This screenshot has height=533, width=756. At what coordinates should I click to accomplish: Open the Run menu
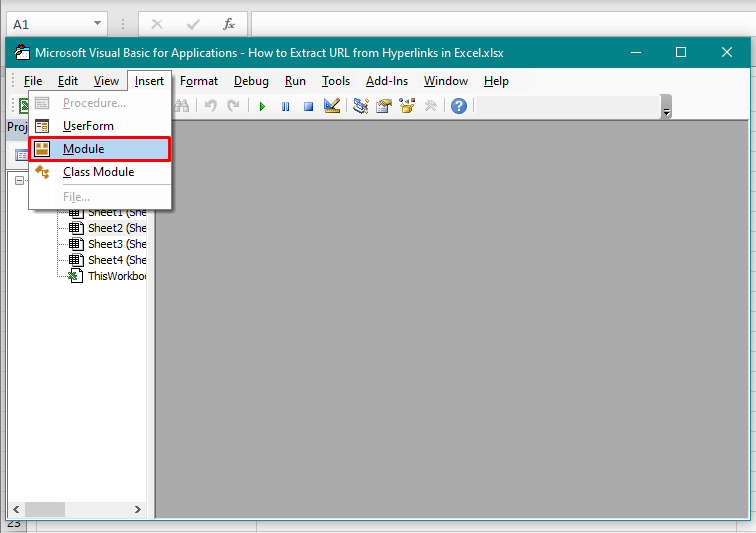pyautogui.click(x=295, y=81)
